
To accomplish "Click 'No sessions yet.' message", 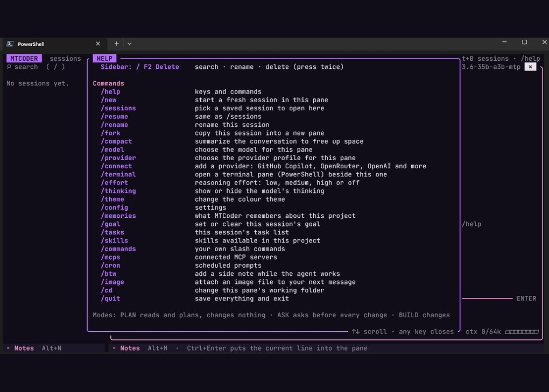I will point(38,83).
